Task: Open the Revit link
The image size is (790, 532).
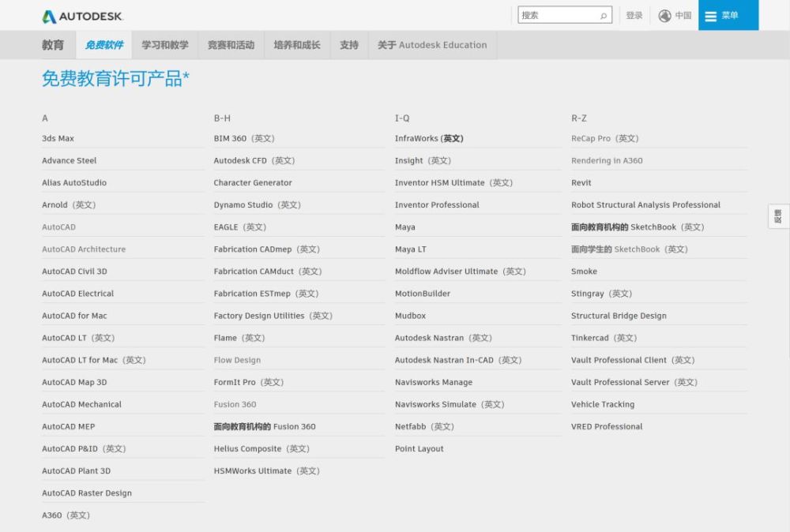Action: coord(581,182)
